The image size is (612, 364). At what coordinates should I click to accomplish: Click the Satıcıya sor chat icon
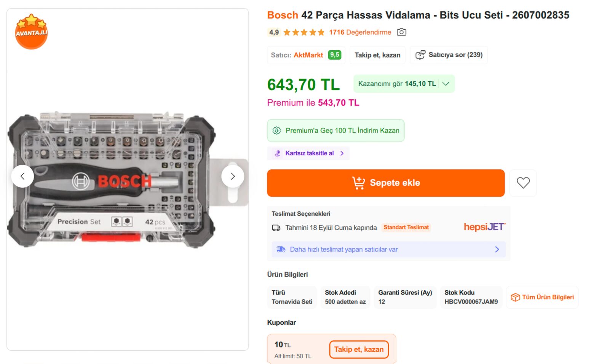point(420,55)
